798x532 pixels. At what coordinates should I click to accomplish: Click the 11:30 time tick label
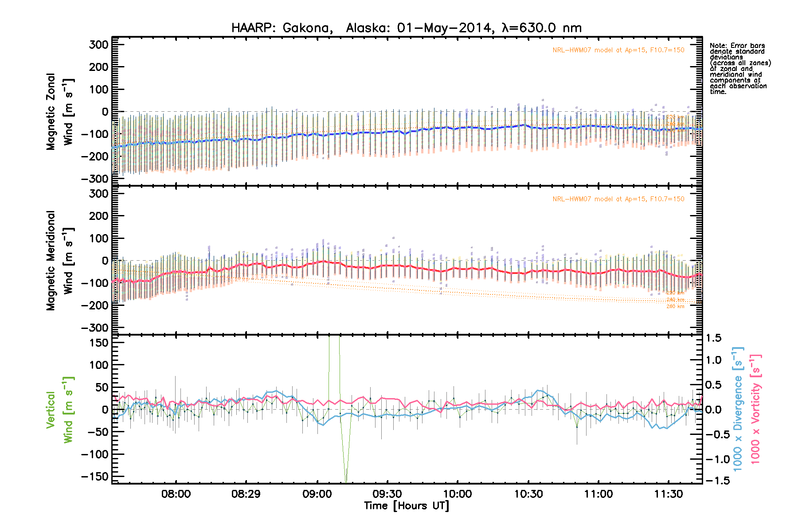click(x=669, y=494)
